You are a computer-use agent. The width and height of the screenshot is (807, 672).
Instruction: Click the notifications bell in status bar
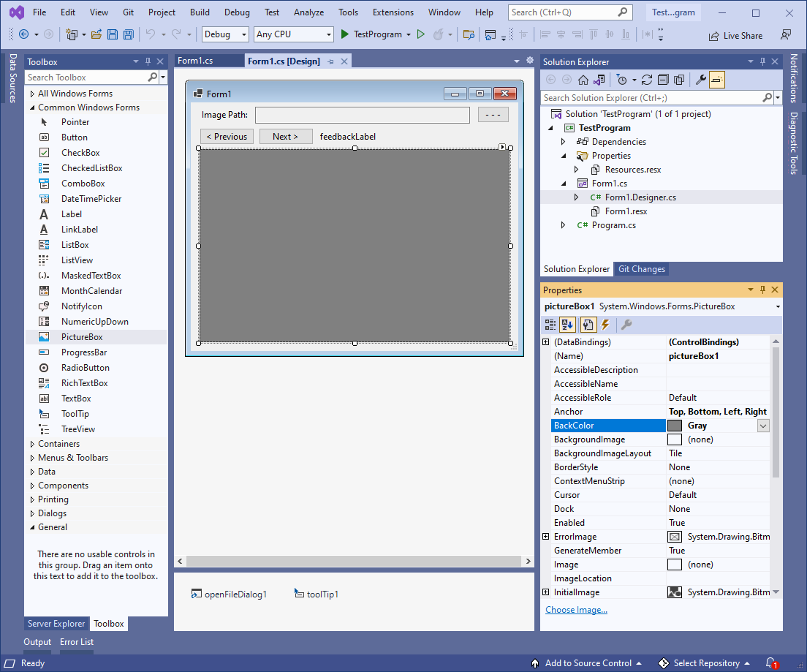(771, 662)
